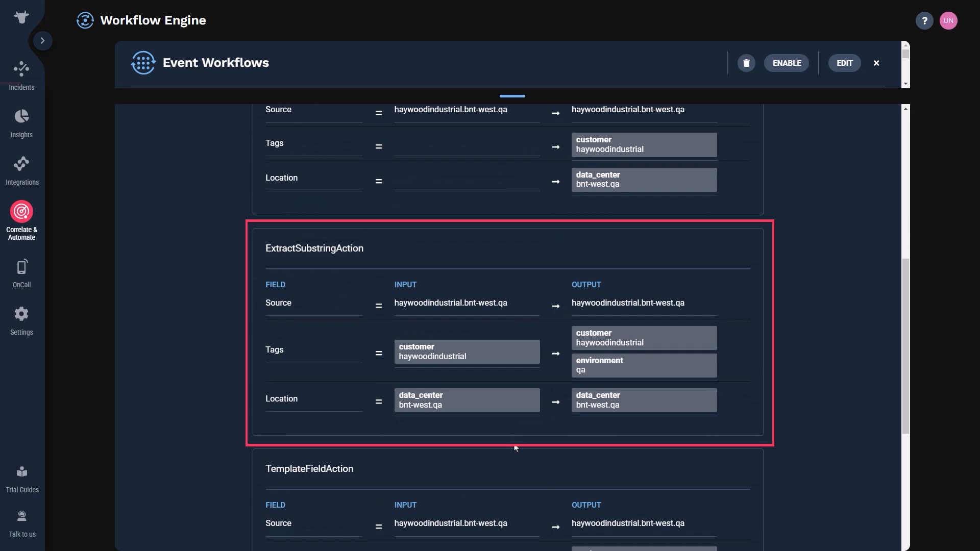Click the ENABLE button for this workflow
Screen dimensions: 980x551
pyautogui.click(x=787, y=63)
